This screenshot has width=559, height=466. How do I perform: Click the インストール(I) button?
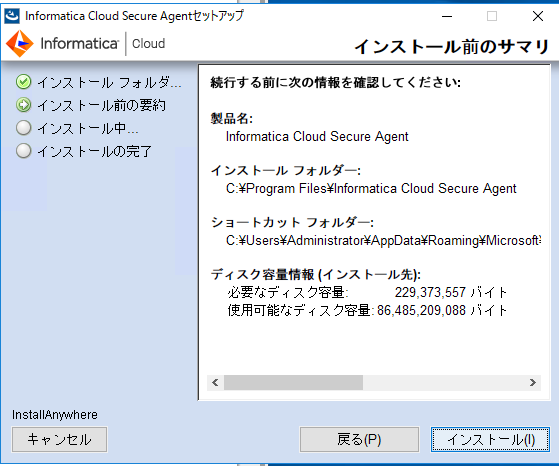tap(490, 439)
